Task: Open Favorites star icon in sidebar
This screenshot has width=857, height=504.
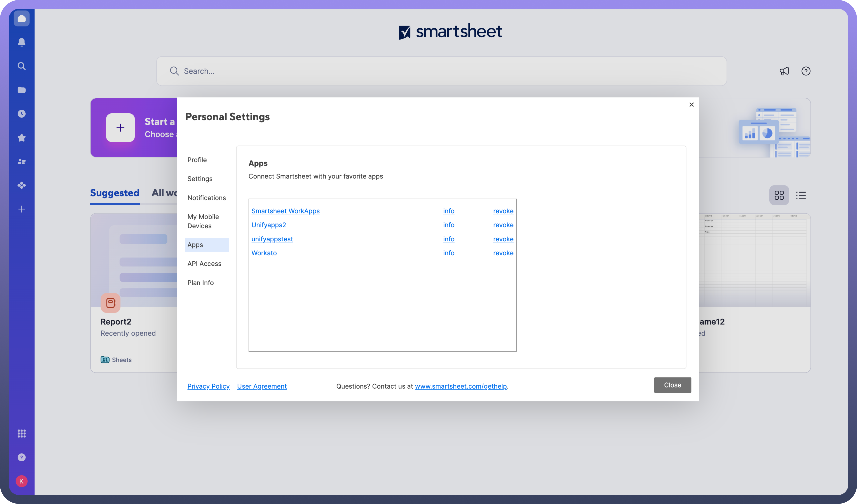Action: [21, 138]
